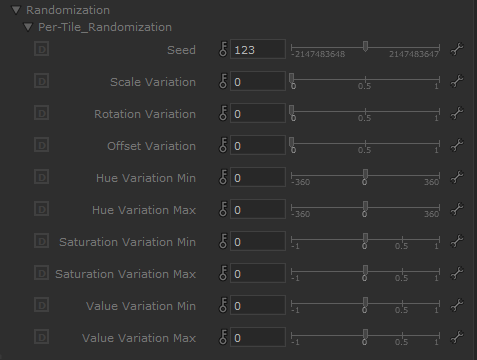Click the keyframe icon beside Seed

pyautogui.click(x=223, y=49)
